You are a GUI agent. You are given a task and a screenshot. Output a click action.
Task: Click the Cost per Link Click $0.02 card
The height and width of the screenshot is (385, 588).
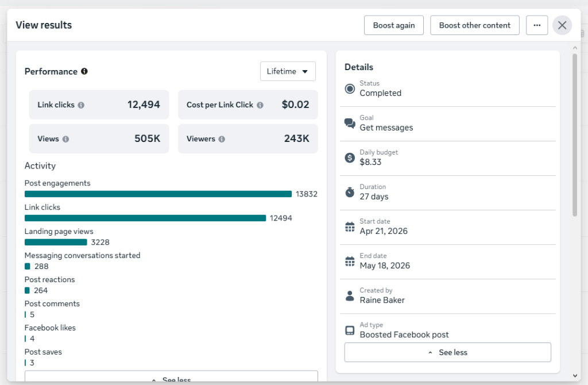click(248, 105)
